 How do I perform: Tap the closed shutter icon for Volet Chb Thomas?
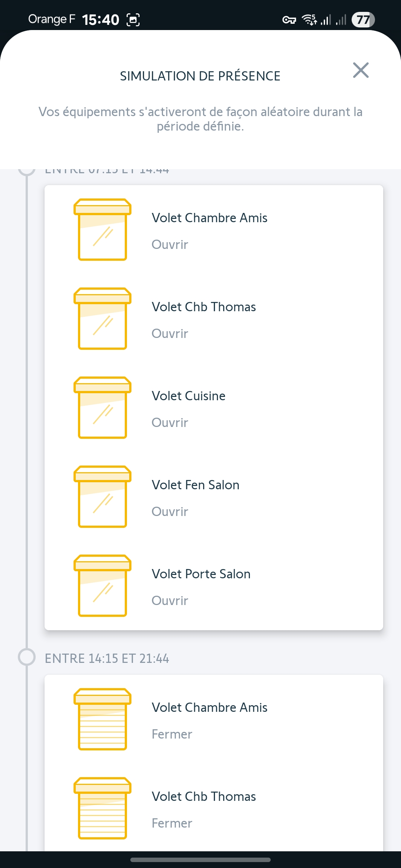[x=102, y=808]
